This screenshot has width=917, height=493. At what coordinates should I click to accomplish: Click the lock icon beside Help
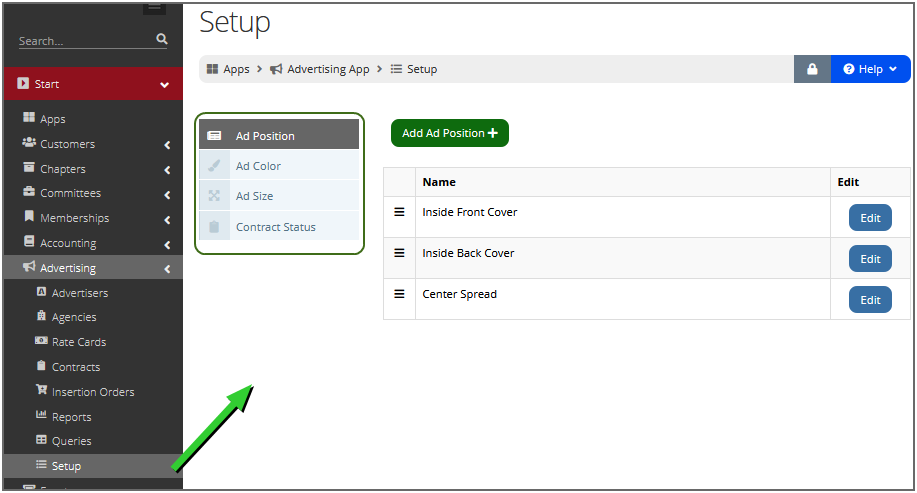pyautogui.click(x=812, y=69)
